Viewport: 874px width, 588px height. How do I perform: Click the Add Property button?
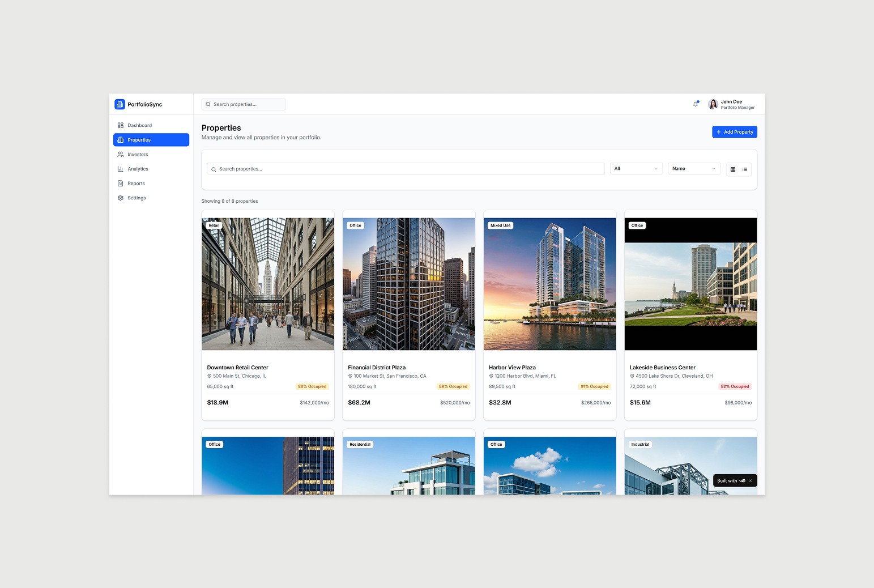click(735, 131)
